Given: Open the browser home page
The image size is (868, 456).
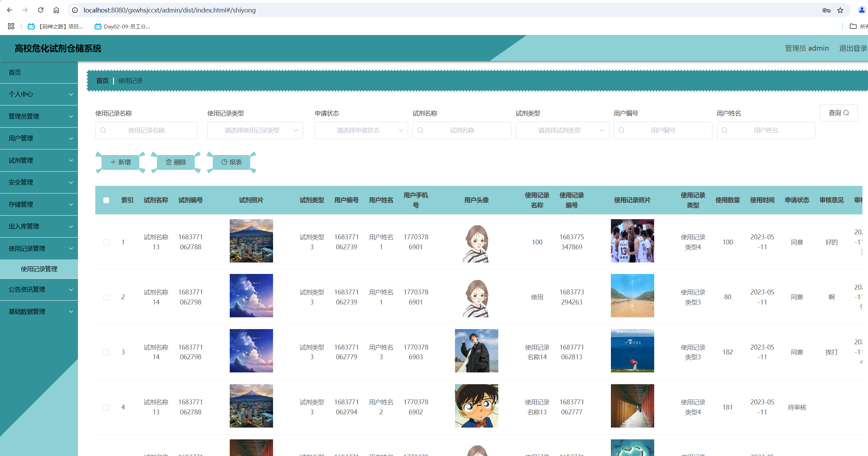Looking at the screenshot, I should pos(56,10).
